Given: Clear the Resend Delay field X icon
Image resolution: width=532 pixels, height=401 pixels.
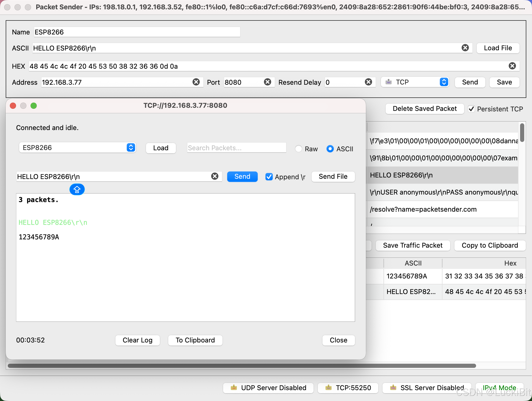Looking at the screenshot, I should [x=368, y=82].
